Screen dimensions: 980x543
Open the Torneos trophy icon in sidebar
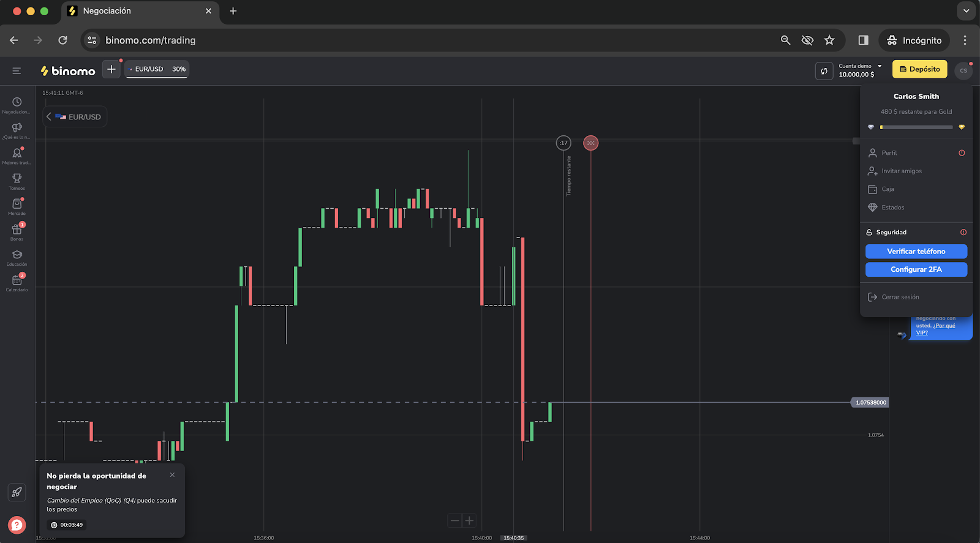[x=17, y=179]
